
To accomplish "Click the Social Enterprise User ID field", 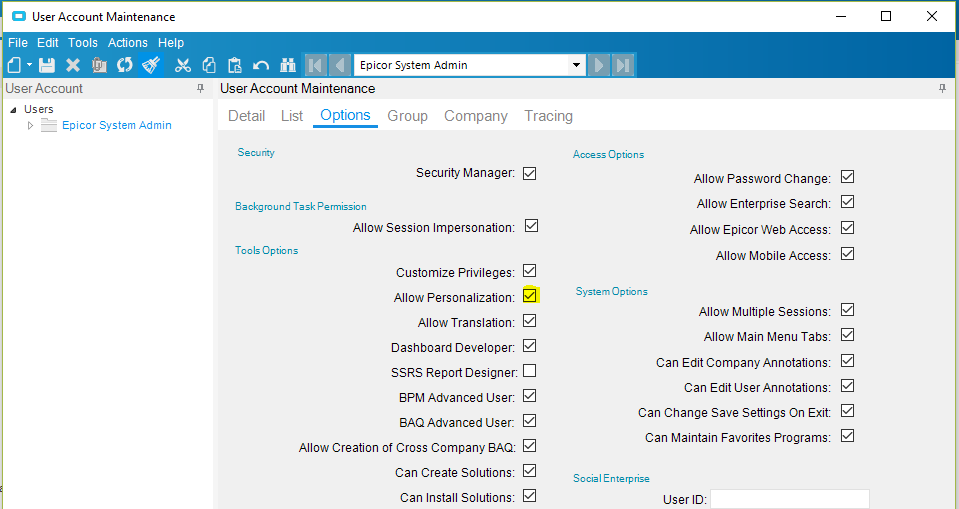I will pos(790,499).
